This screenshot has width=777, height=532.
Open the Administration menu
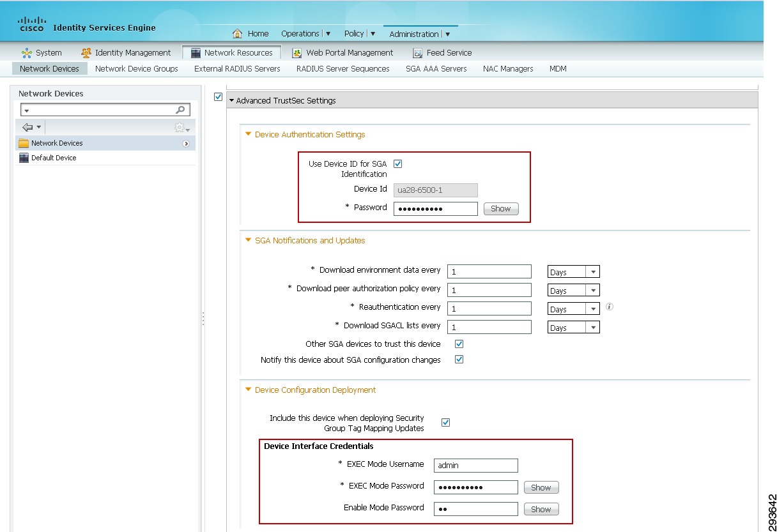[420, 34]
